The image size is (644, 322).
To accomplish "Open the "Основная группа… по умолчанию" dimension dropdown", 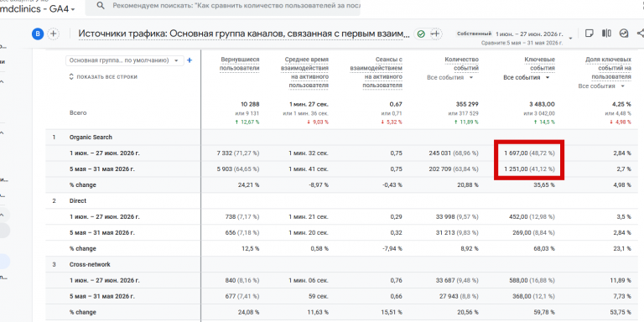I will (124, 60).
